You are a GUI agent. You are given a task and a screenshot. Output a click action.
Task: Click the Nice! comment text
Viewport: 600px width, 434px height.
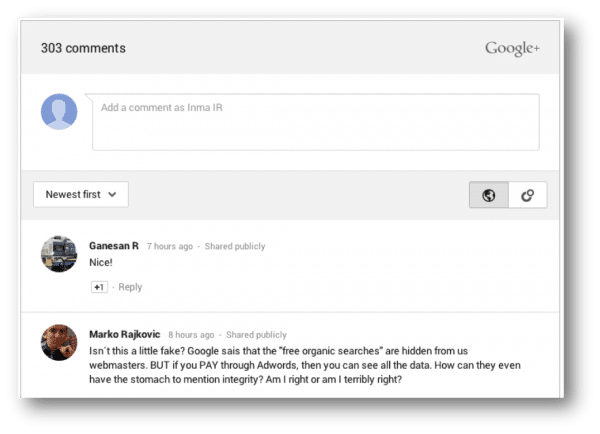point(101,263)
